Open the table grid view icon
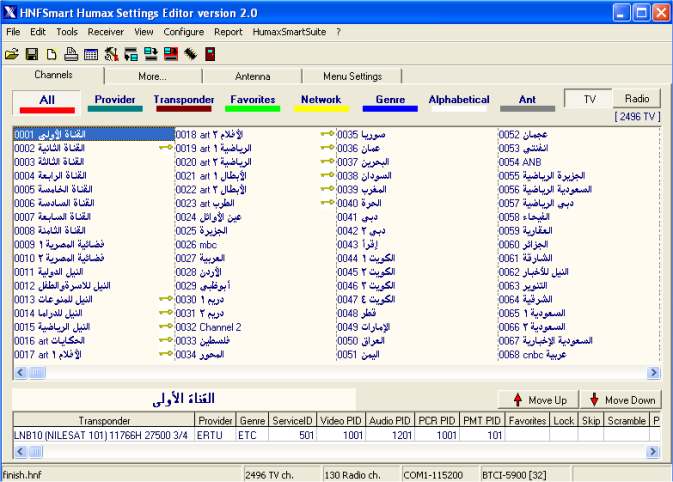 (x=91, y=55)
